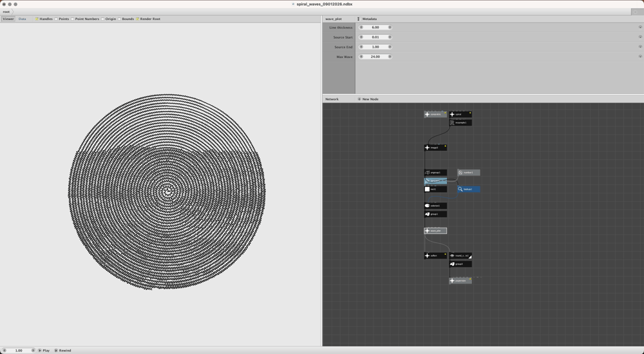Rewind the animation
Viewport: 644px width, 354px height.
click(63, 351)
